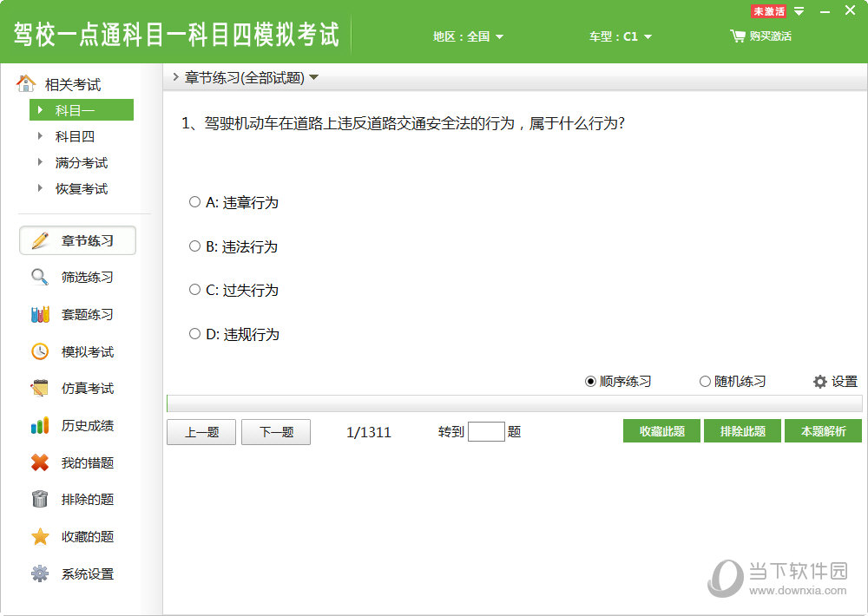Click the gear icon for 系统设置

pos(40,573)
